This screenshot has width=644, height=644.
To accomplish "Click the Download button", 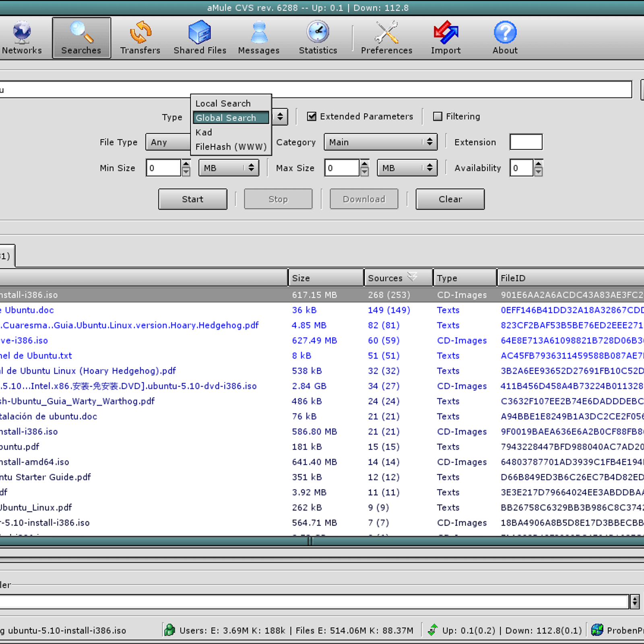I will click(x=364, y=199).
